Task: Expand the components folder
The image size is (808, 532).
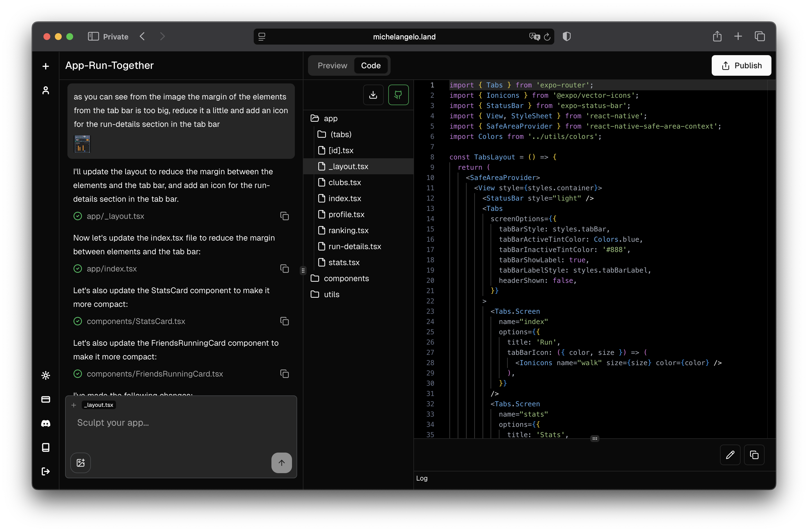Action: pos(346,278)
